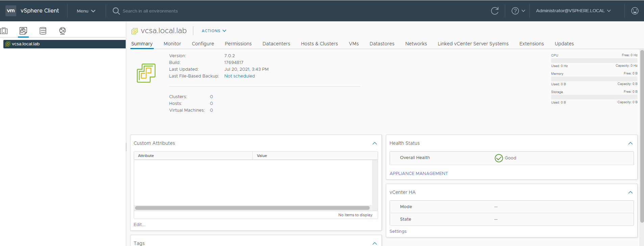
Task: Click the CPU usage bar
Action: click(594, 61)
